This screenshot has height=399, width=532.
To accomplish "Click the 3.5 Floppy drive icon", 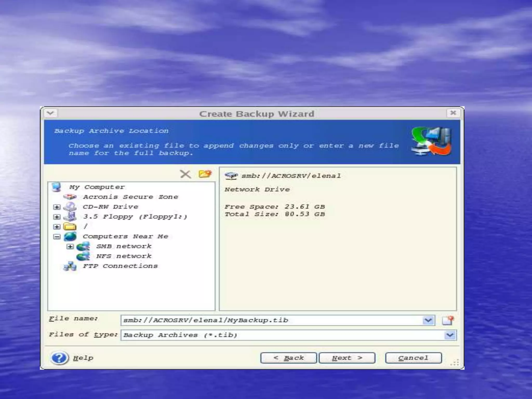I will pos(70,217).
